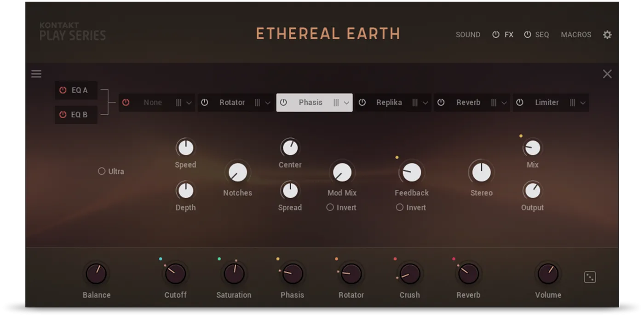The height and width of the screenshot is (316, 644).
Task: Toggle Limiter effect power icon
Action: (519, 102)
